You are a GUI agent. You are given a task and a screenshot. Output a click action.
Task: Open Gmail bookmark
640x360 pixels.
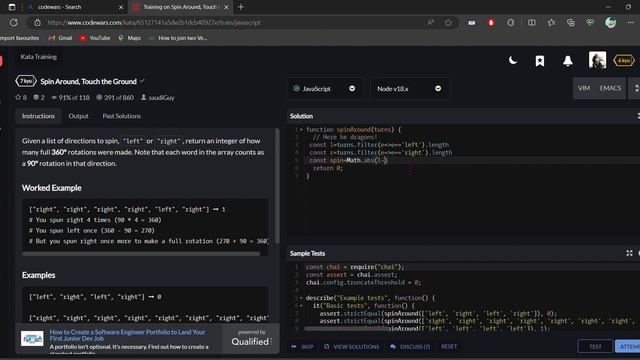[60, 38]
